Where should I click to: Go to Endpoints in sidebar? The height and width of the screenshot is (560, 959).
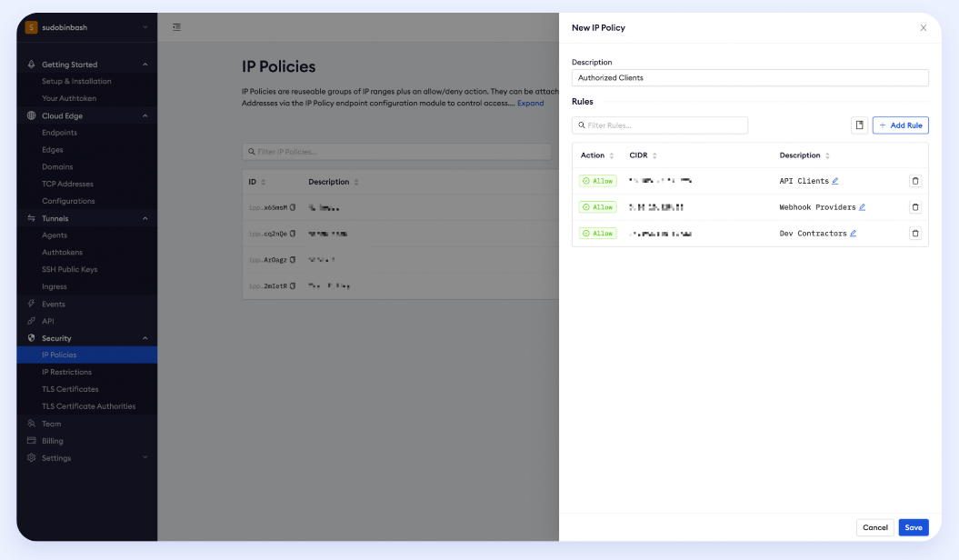59,133
